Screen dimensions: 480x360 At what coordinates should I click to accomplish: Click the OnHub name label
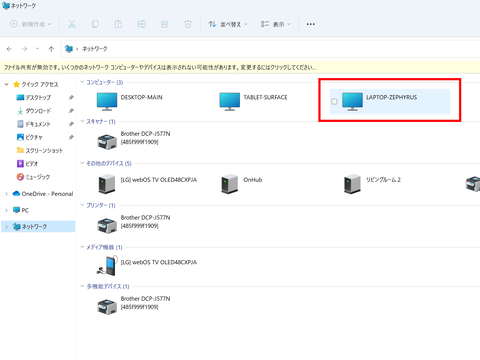(253, 180)
